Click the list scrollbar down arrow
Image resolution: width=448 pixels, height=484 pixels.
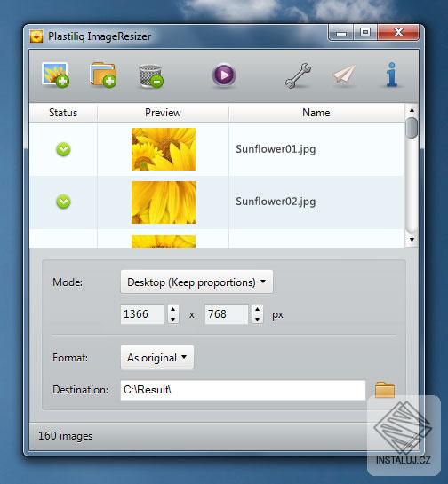tap(412, 240)
